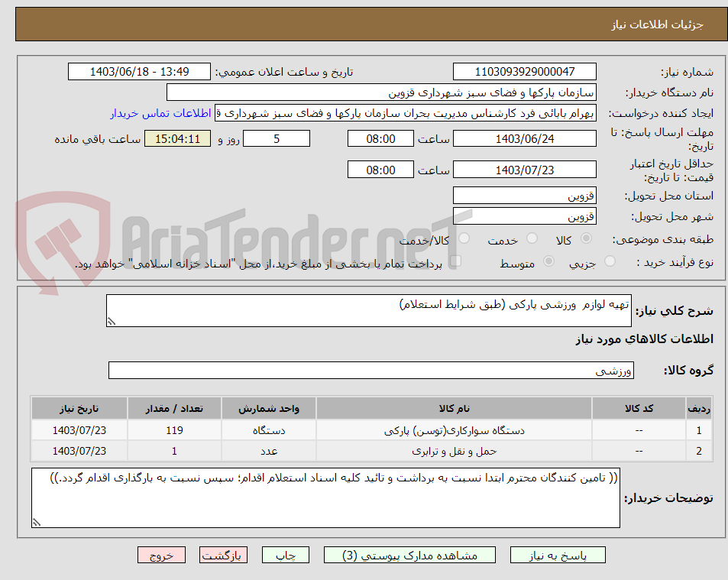Select the کالا/خدمت radio button

pyautogui.click(x=464, y=238)
